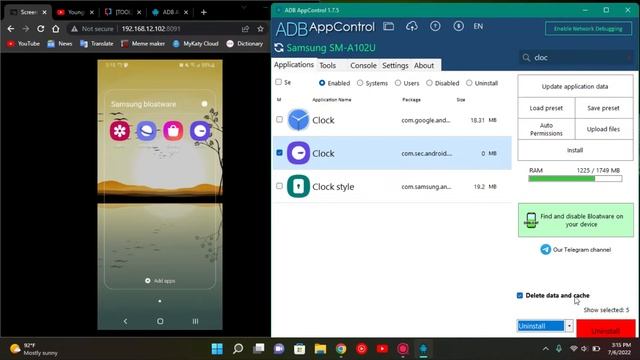The width and height of the screenshot is (640, 360).
Task: Click the browser home button
Action: pyautogui.click(x=56, y=29)
